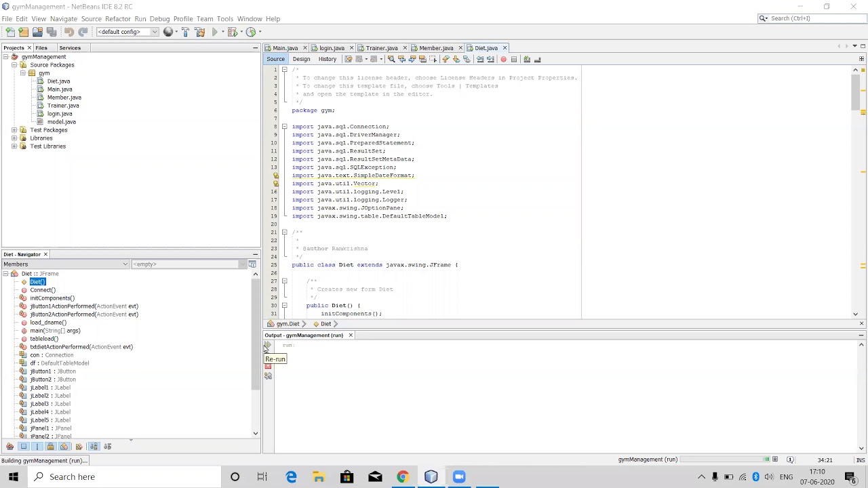Click the Run Project green arrow
This screenshot has width=868, height=488.
pyautogui.click(x=216, y=32)
